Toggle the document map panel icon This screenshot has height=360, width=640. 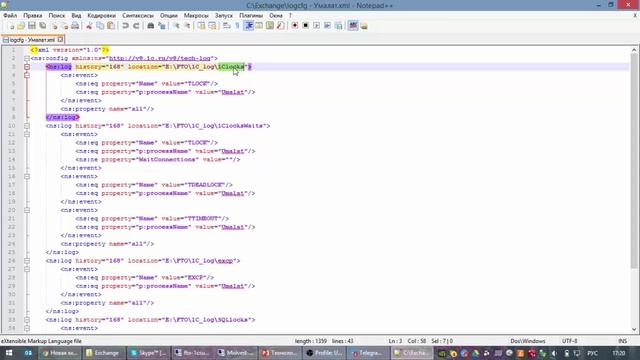pos(270,26)
